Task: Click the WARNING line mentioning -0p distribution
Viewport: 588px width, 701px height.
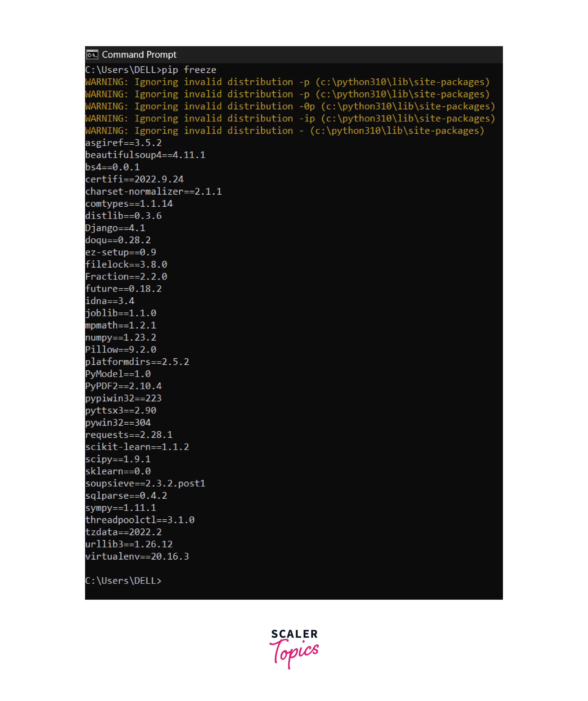Action: 290,106
